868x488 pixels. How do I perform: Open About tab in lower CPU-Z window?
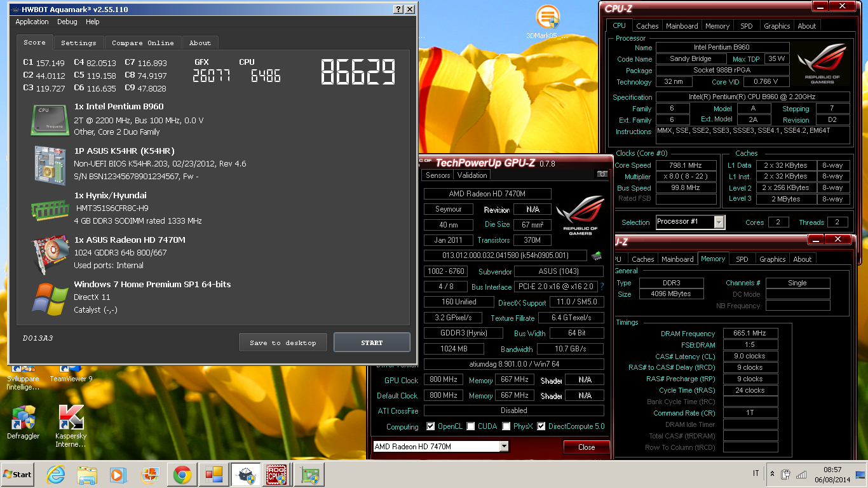[x=803, y=259]
